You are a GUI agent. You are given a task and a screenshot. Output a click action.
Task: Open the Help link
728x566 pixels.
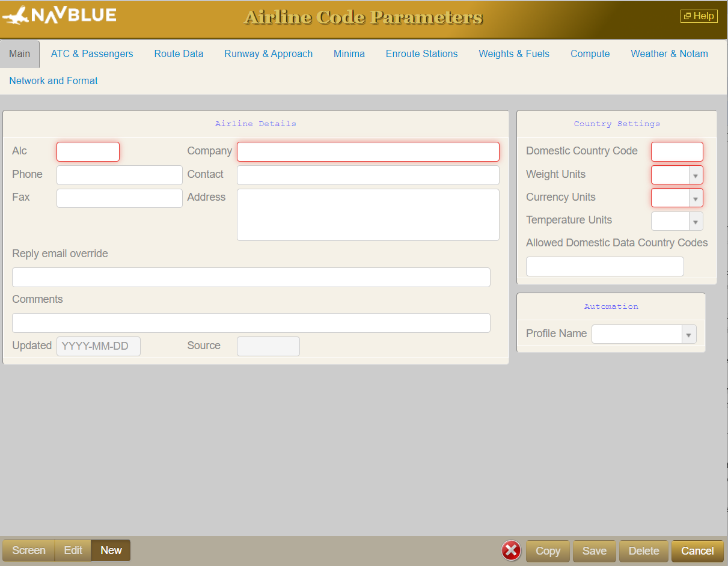pyautogui.click(x=699, y=16)
